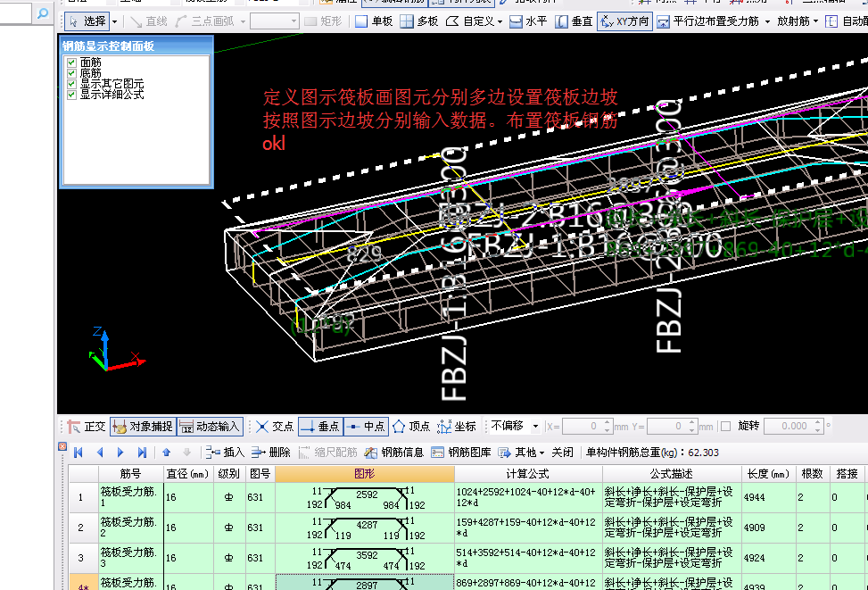
Task: Click the 长度(mm) column header
Action: coord(768,474)
